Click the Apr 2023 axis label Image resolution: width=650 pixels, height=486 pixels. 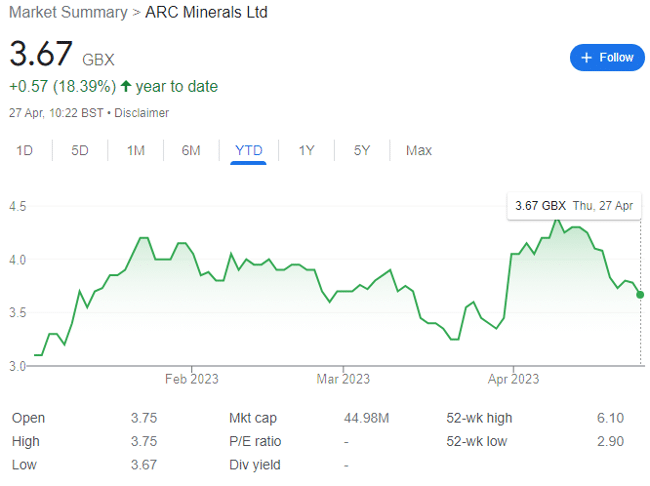click(514, 379)
